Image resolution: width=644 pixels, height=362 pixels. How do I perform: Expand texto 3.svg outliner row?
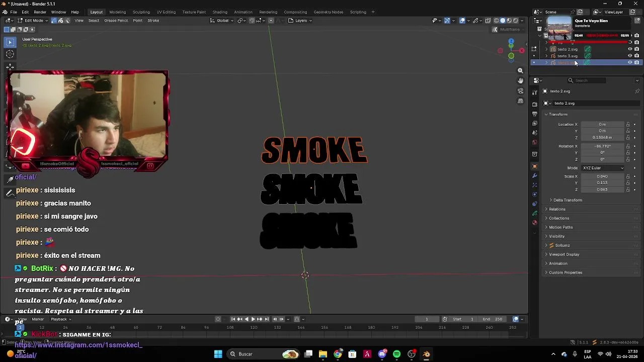pyautogui.click(x=547, y=56)
